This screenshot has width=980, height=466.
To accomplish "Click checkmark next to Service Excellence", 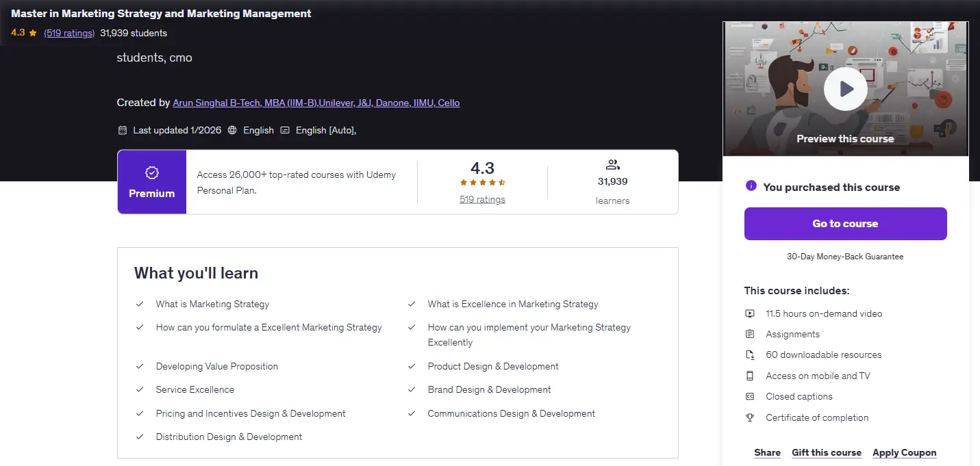I will (140, 389).
